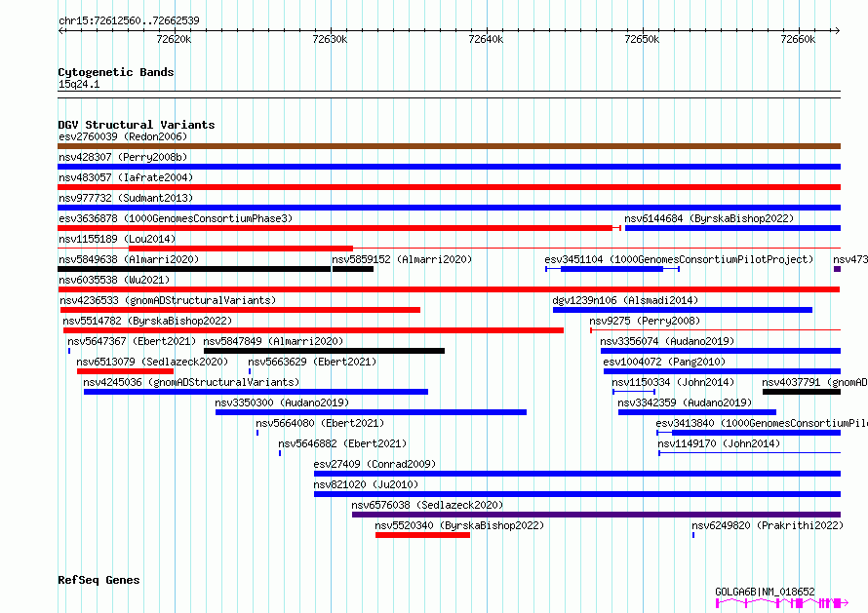Screen dimensions: 868x613
Task: Select nsv4236533 (gnomADStructuralVariants) label
Action: point(168,300)
